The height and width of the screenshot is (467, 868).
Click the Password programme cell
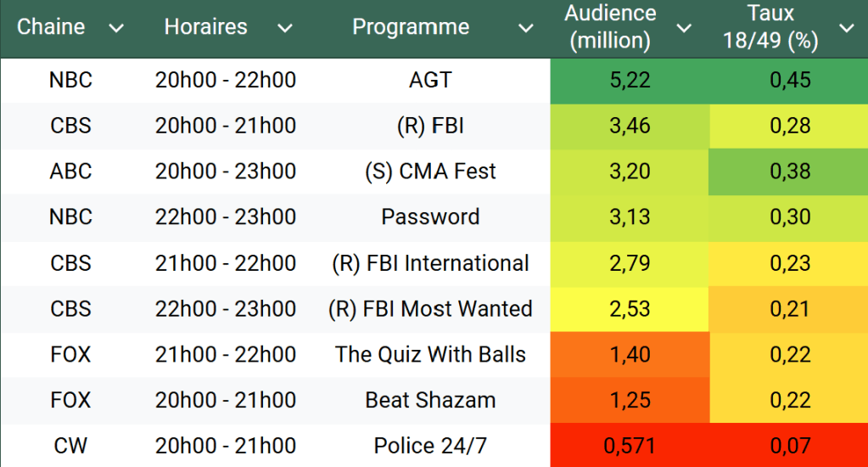(430, 217)
